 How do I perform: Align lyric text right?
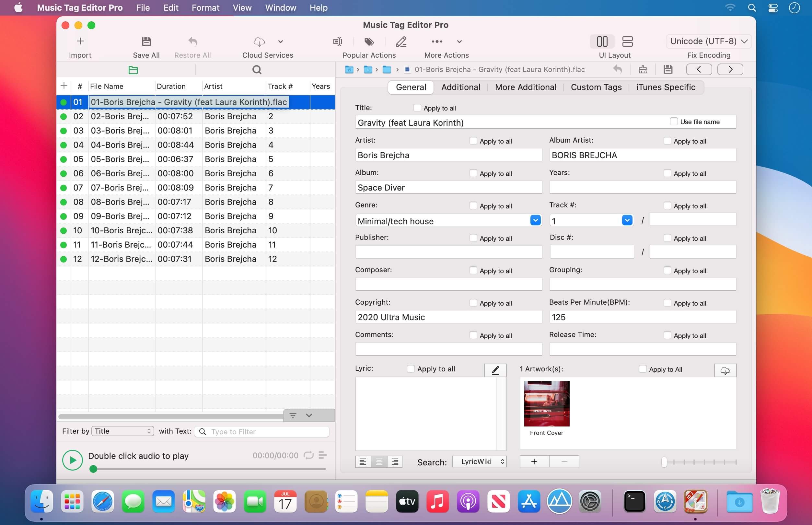click(x=395, y=462)
